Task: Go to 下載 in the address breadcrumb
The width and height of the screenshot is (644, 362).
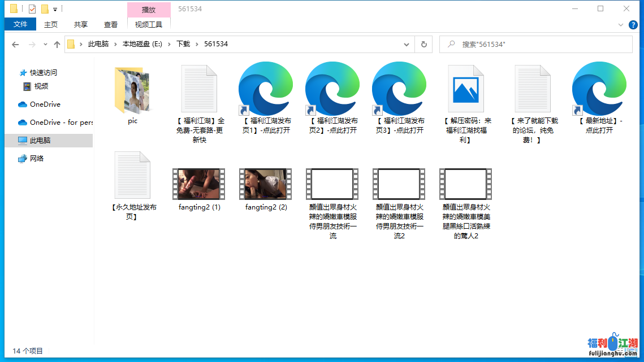Action: pos(183,44)
